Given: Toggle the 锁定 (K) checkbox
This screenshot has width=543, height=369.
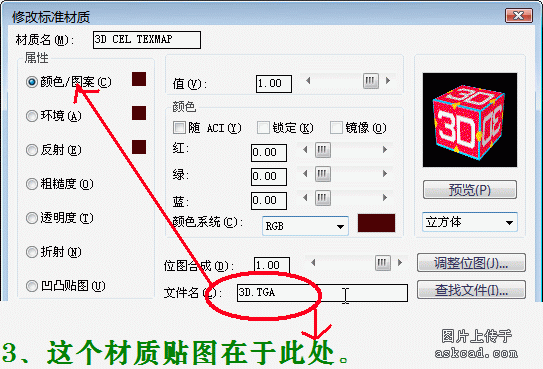Looking at the screenshot, I should point(263,128).
